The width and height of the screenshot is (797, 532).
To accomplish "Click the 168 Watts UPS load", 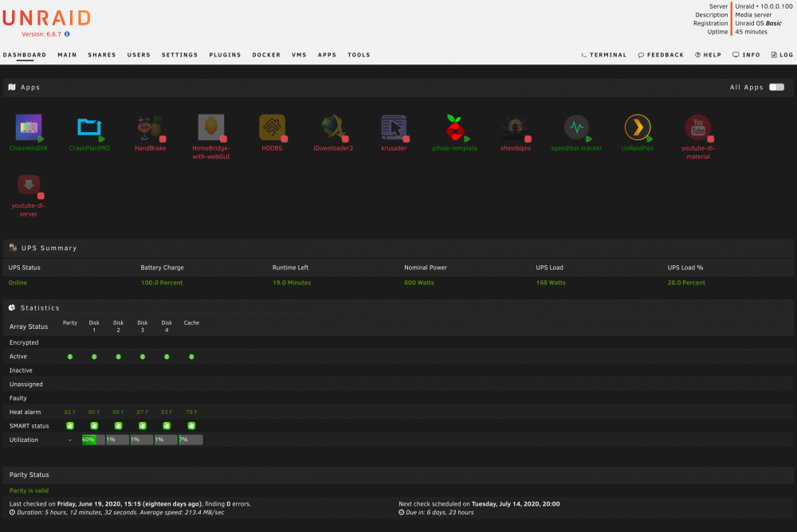I will coord(551,283).
